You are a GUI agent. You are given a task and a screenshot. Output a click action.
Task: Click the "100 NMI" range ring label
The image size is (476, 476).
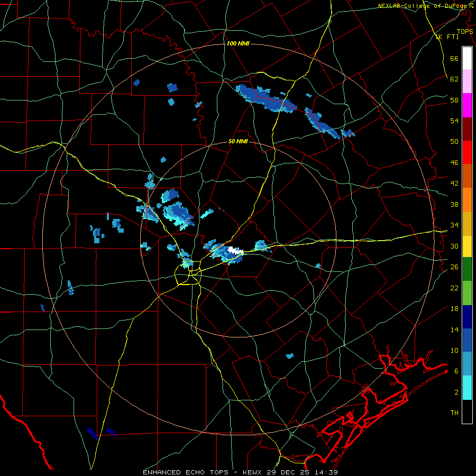[238, 43]
